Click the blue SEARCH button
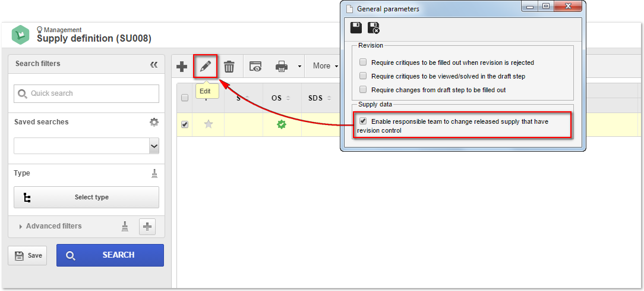The image size is (644, 291). pos(110,255)
